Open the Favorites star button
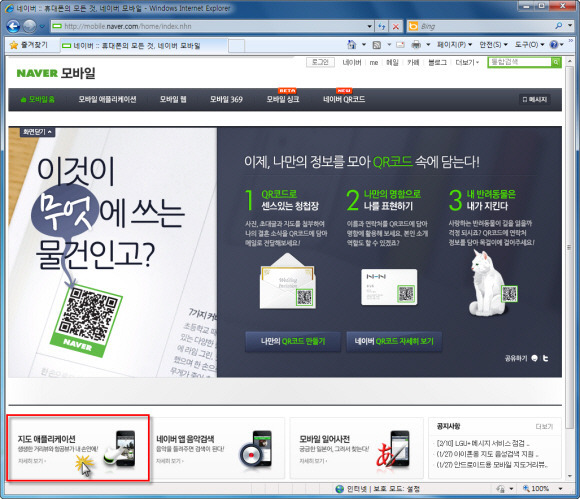This screenshot has width=580, height=499. coord(29,45)
